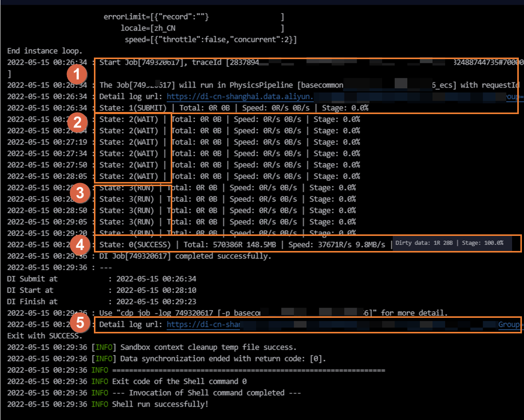Select the State: 1(SUBMIT) log line
The height and width of the screenshot is (420, 524).
188,108
